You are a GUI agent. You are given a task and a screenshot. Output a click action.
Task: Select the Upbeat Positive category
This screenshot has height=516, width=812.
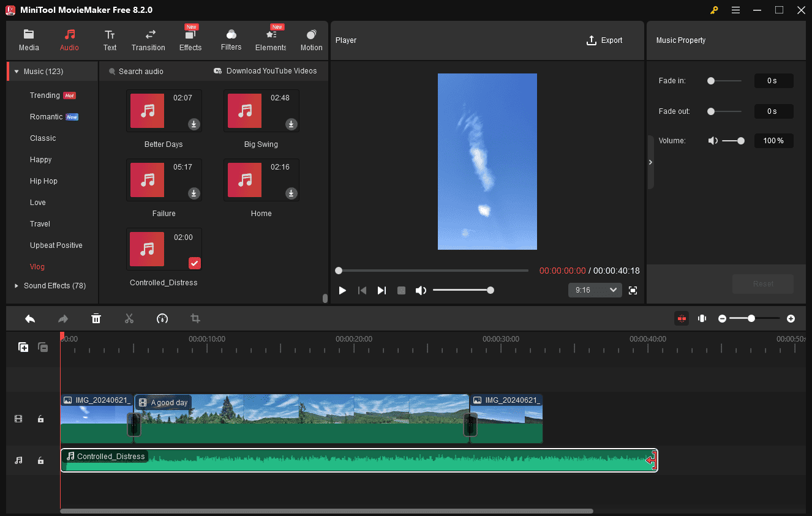pos(56,245)
